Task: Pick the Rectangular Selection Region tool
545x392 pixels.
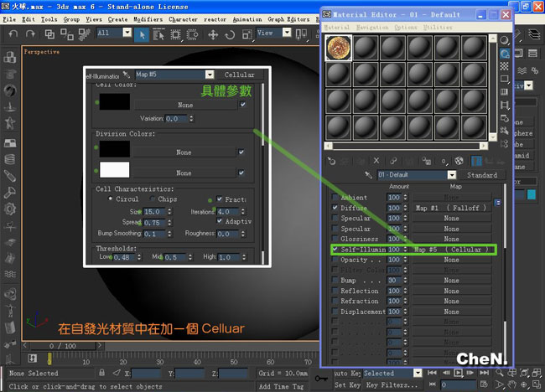Action: (176, 34)
